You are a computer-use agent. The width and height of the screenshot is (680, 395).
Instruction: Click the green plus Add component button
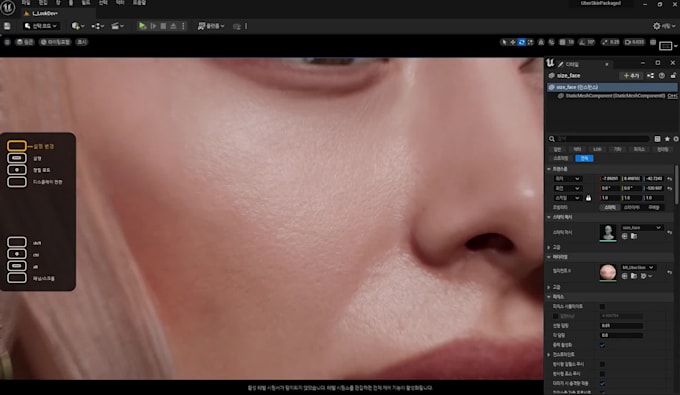click(x=631, y=75)
